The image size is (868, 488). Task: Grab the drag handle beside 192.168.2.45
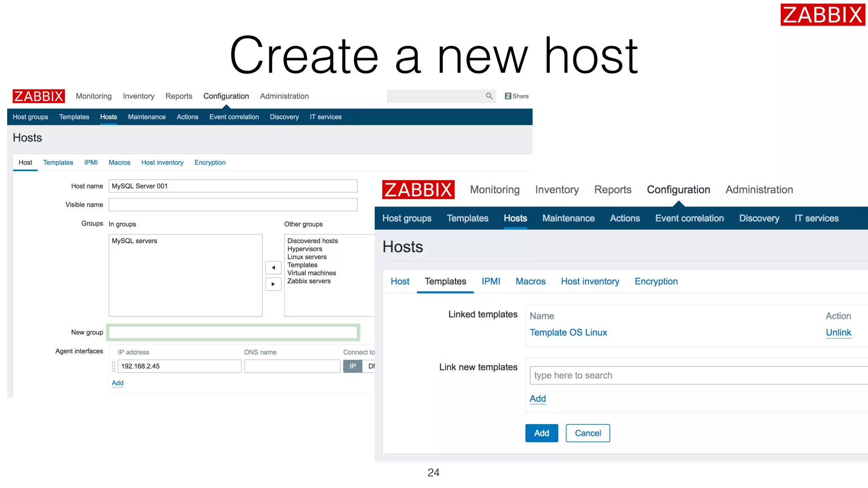113,366
